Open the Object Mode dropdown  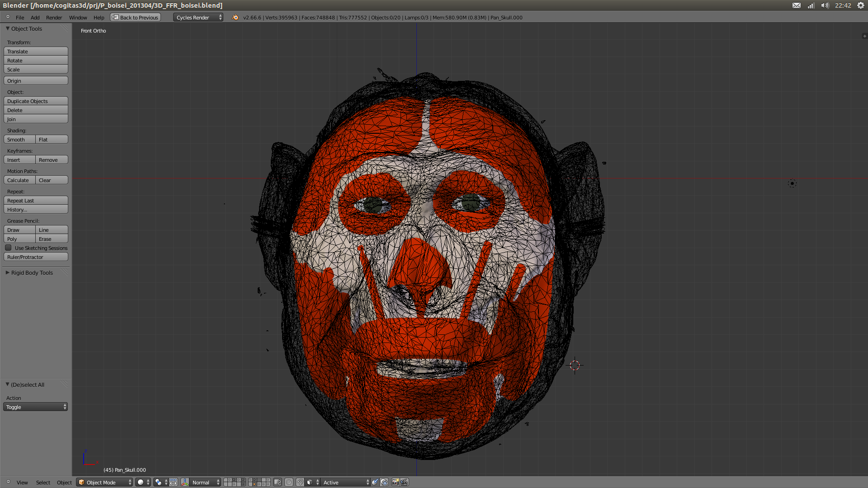[105, 482]
